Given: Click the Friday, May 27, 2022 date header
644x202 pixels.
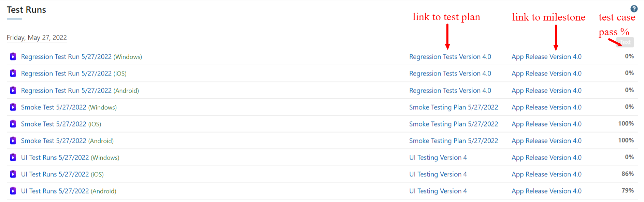Looking at the screenshot, I should [37, 38].
